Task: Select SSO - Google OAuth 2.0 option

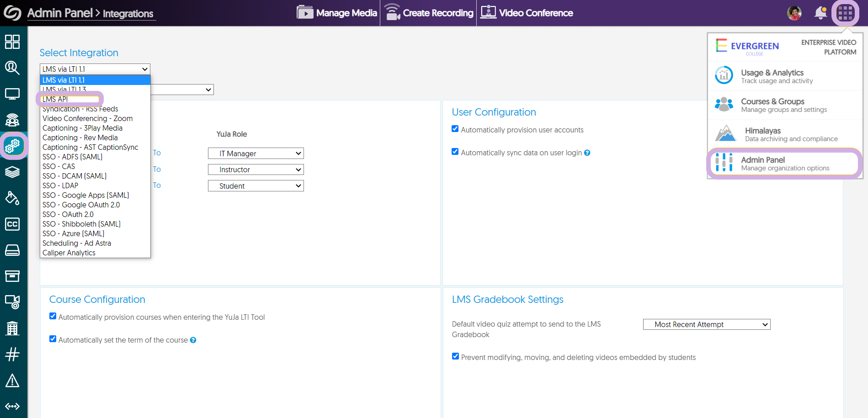Action: [x=95, y=205]
